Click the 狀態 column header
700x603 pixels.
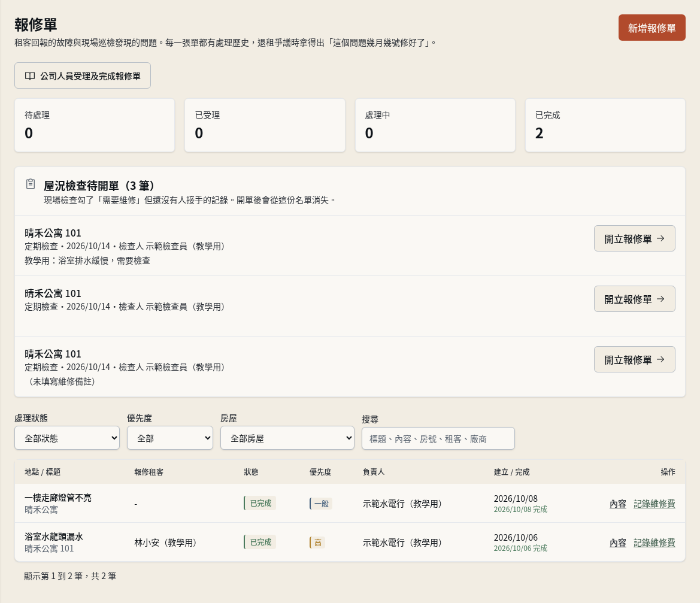[251, 472]
